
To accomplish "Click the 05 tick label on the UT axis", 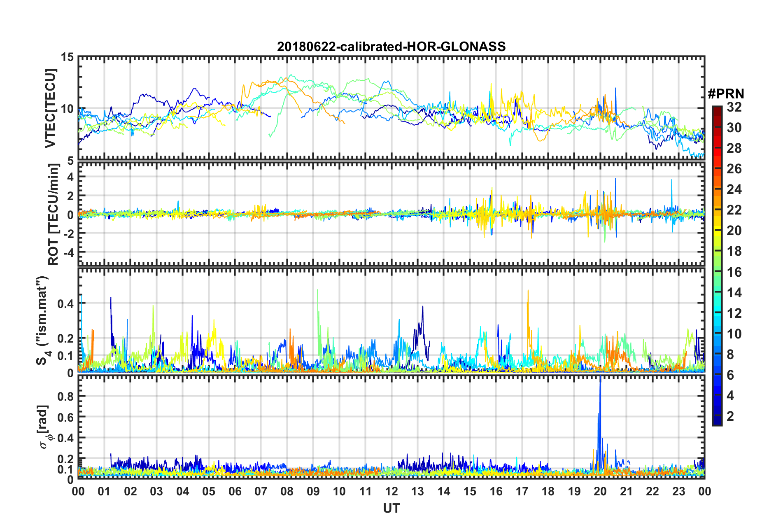I will coord(209,492).
